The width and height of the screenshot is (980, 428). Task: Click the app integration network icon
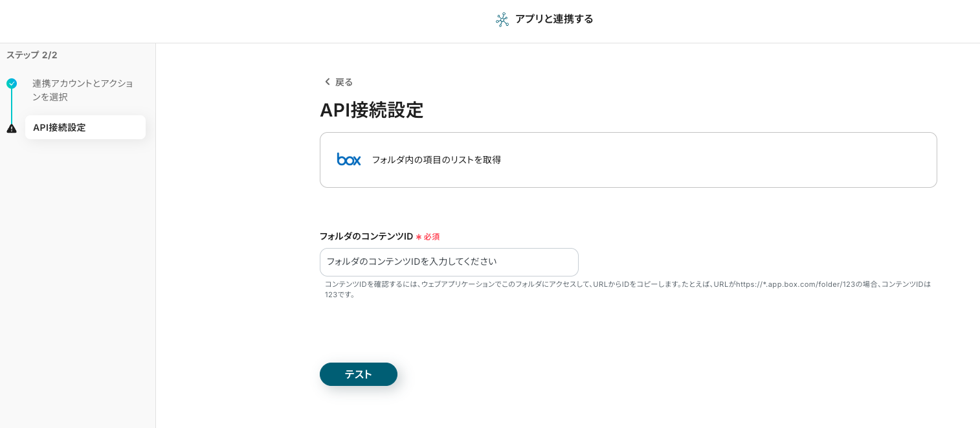click(502, 19)
